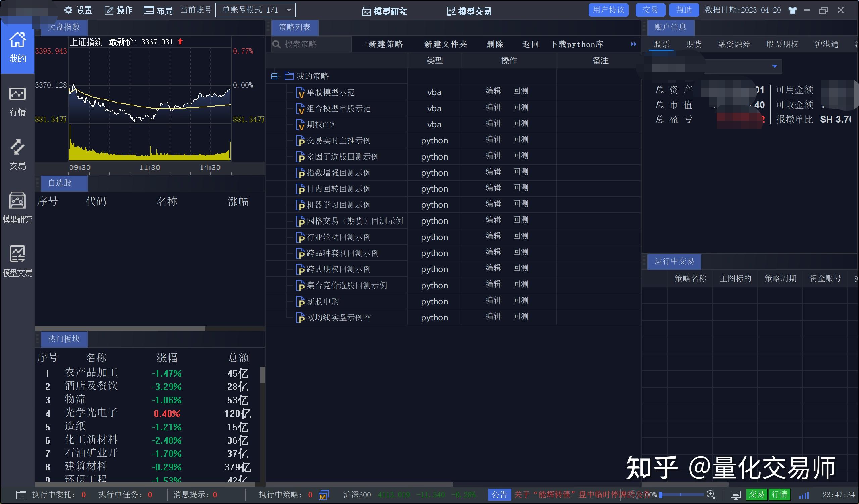Toggle the pin keep-on-top icon
859x504 pixels.
pos(793,10)
